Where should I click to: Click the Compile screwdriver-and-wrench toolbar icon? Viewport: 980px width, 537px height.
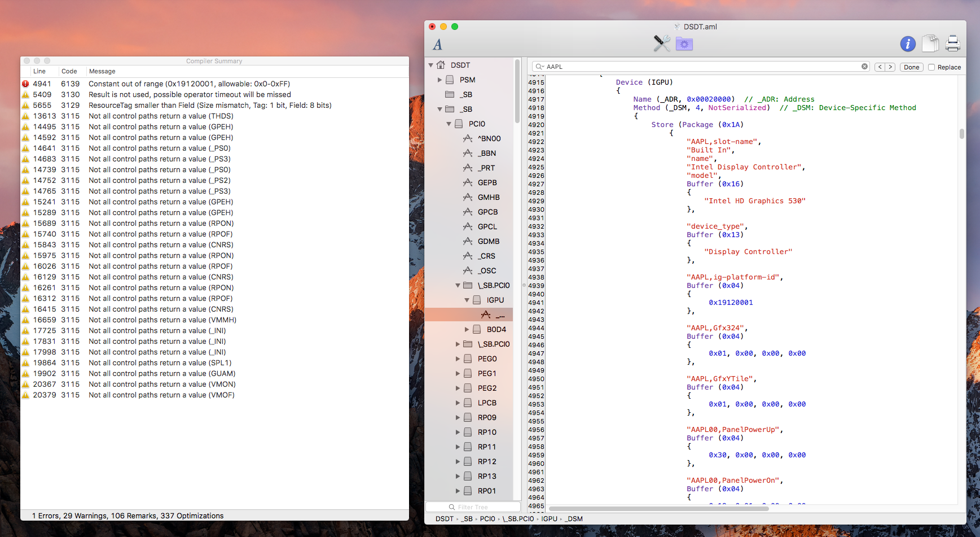(662, 43)
